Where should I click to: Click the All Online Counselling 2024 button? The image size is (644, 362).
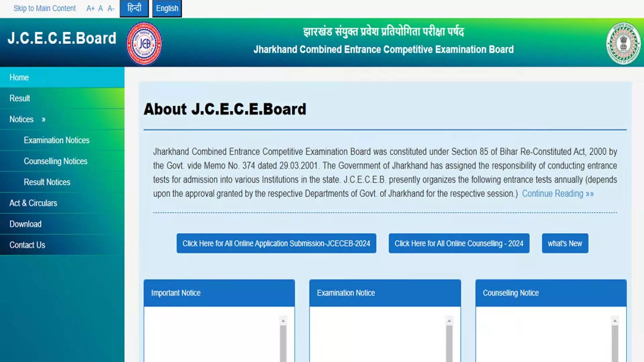click(x=458, y=244)
